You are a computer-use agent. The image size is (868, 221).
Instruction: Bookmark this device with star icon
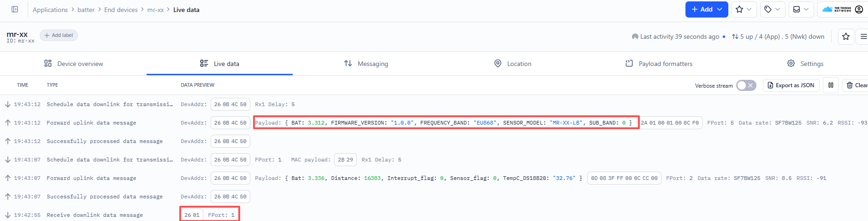[846, 36]
